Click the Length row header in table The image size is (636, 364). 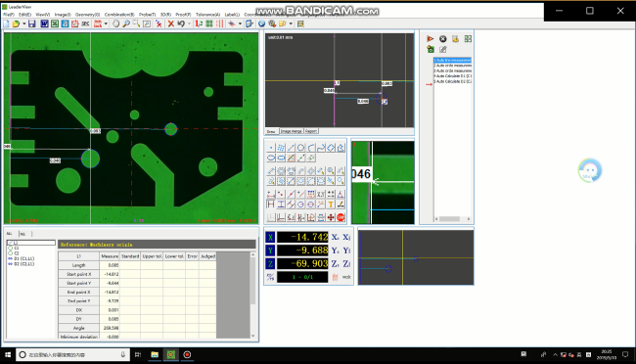click(x=78, y=265)
